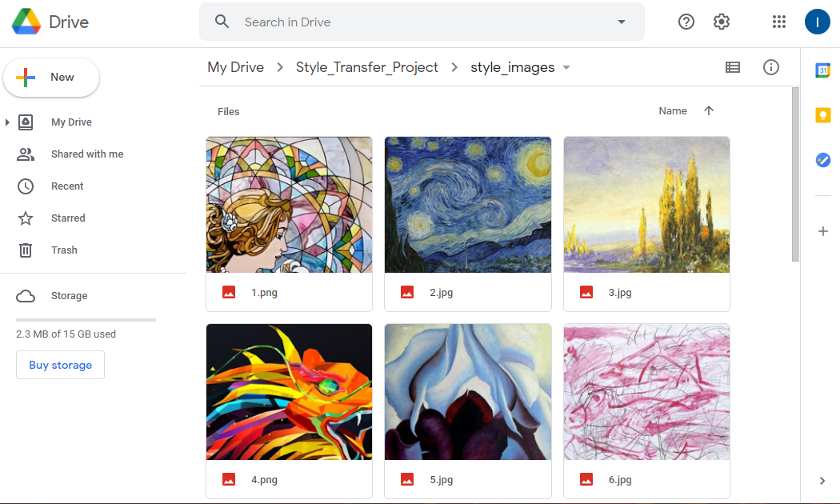Select the Starry Night 2.jpg thumbnail
This screenshot has height=504, width=840.
click(468, 205)
